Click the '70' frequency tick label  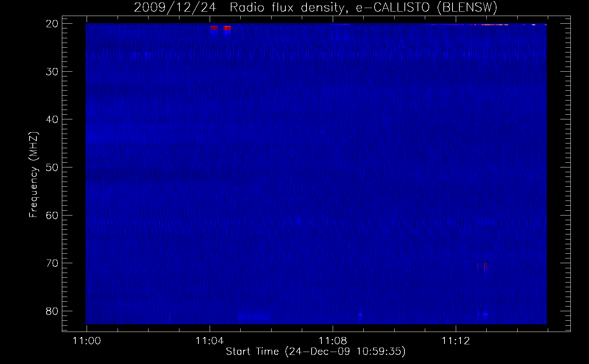tap(52, 263)
